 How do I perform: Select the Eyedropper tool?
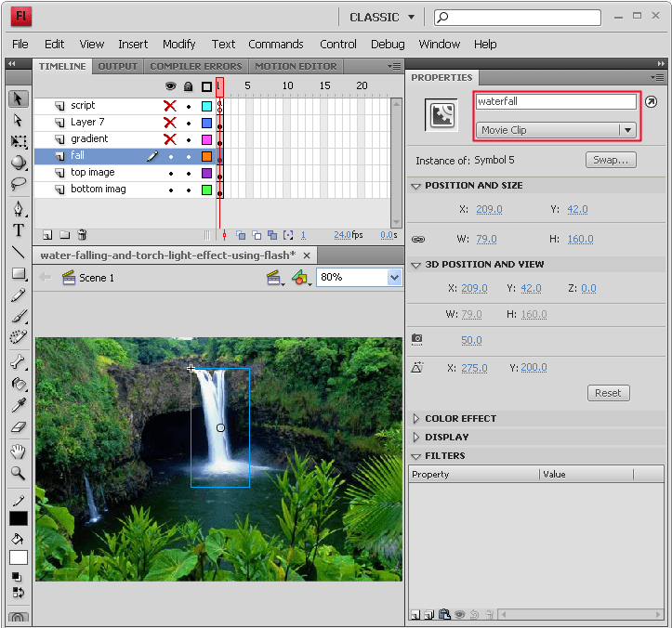pos(18,405)
